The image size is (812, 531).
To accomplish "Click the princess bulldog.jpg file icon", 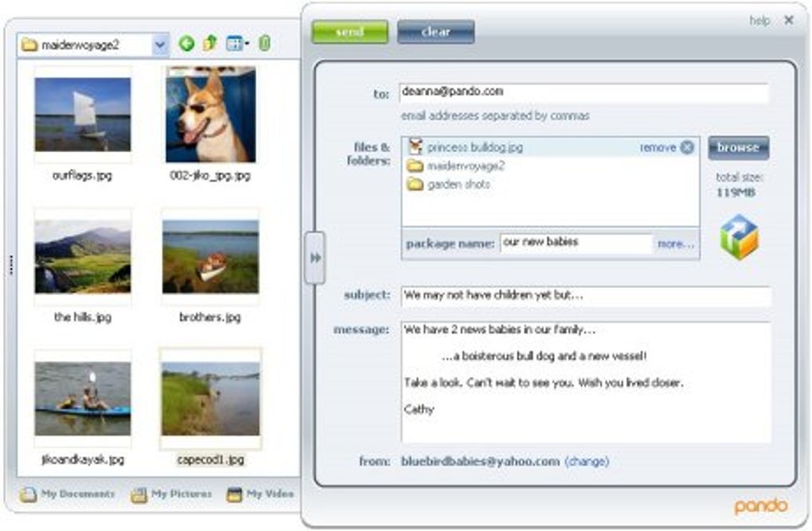I will point(416,146).
